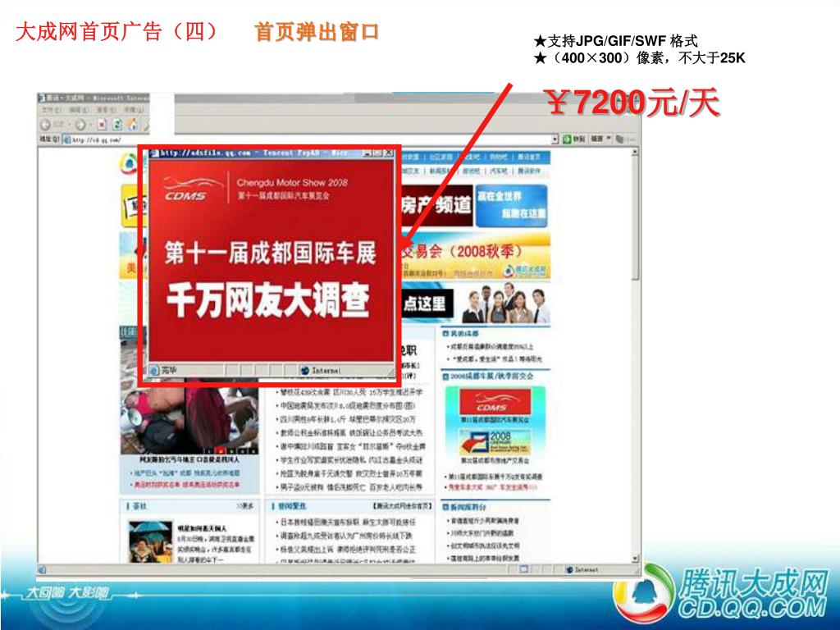The image size is (840, 630).
Task: Open the 2008成都车展/秋季房交会 section heading
Action: point(492,377)
